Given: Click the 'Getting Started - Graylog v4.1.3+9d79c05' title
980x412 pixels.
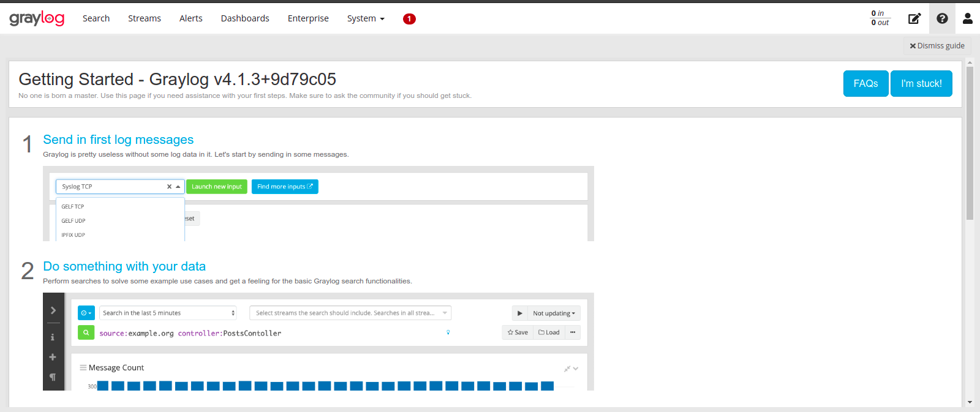Looking at the screenshot, I should [178, 80].
